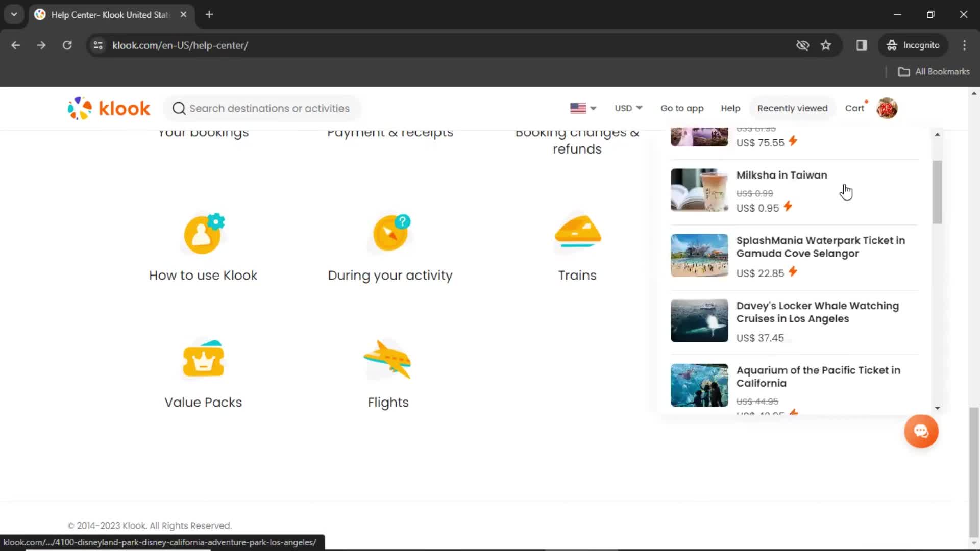This screenshot has height=551, width=980.
Task: Click Aquarium of the Pacific ticket image
Action: [x=699, y=385]
